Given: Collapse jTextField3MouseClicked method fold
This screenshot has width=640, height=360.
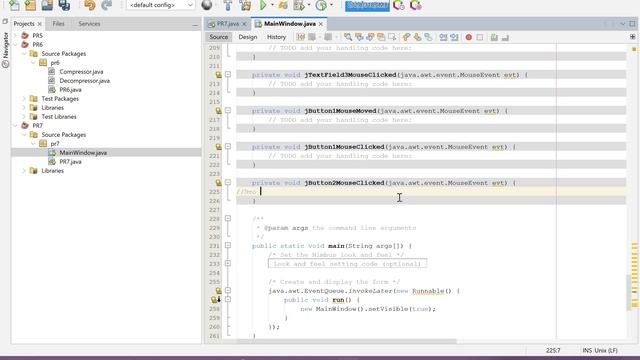Looking at the screenshot, I should 228,75.
